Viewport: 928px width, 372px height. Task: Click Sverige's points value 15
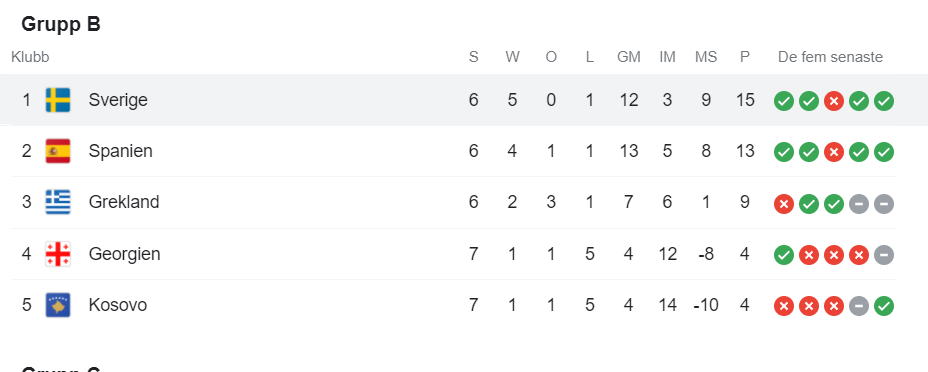(745, 100)
